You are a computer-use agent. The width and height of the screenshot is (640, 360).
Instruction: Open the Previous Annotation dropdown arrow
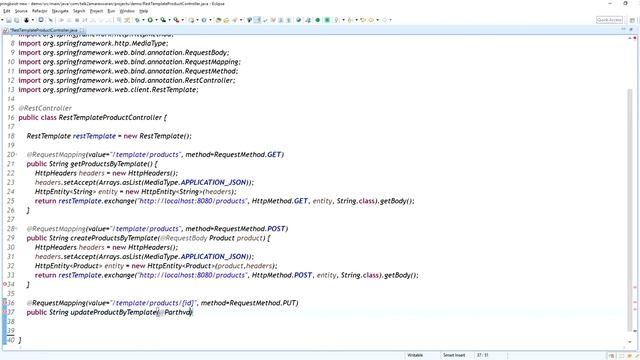click(x=356, y=20)
